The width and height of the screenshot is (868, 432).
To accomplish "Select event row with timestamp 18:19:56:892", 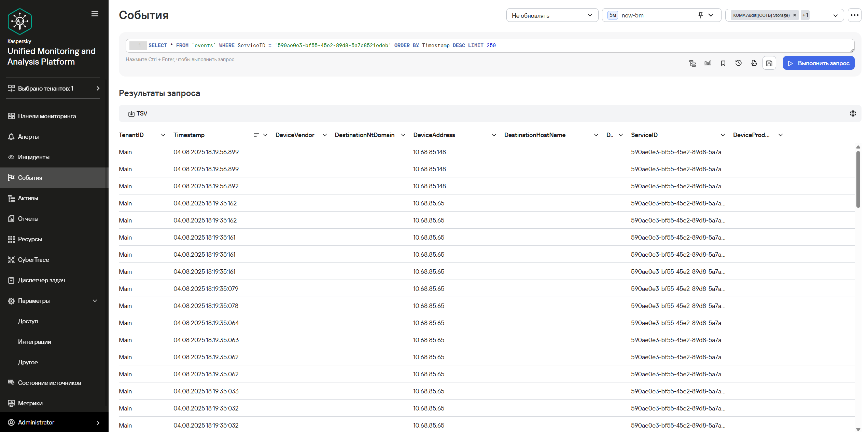I will pyautogui.click(x=487, y=186).
